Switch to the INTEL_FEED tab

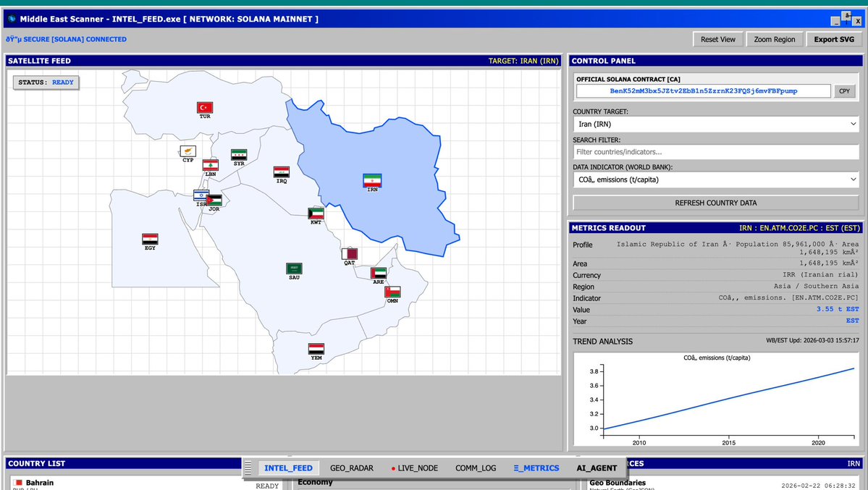(x=288, y=468)
